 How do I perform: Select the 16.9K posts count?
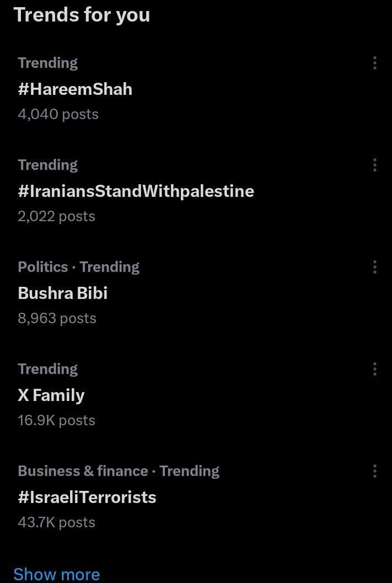(x=56, y=420)
